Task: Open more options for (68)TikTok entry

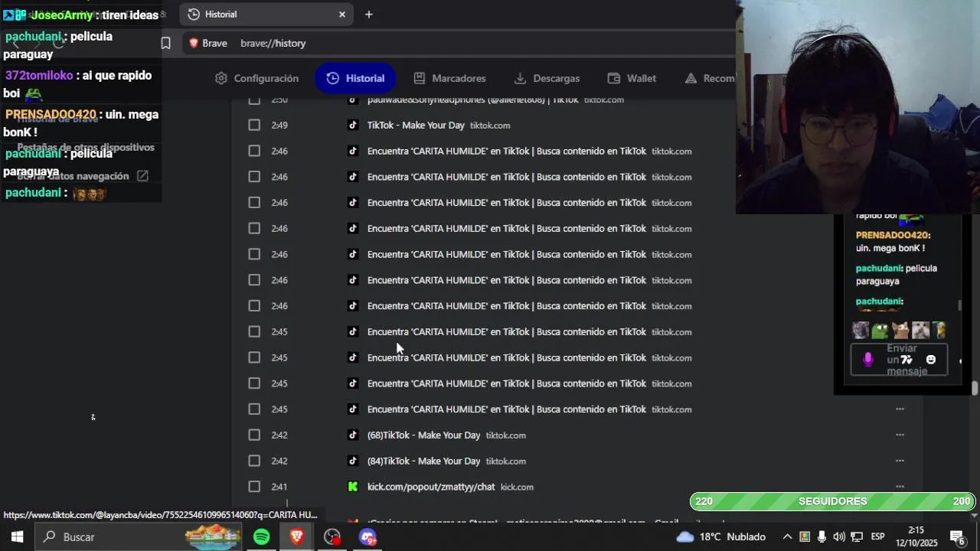Action: click(x=900, y=435)
